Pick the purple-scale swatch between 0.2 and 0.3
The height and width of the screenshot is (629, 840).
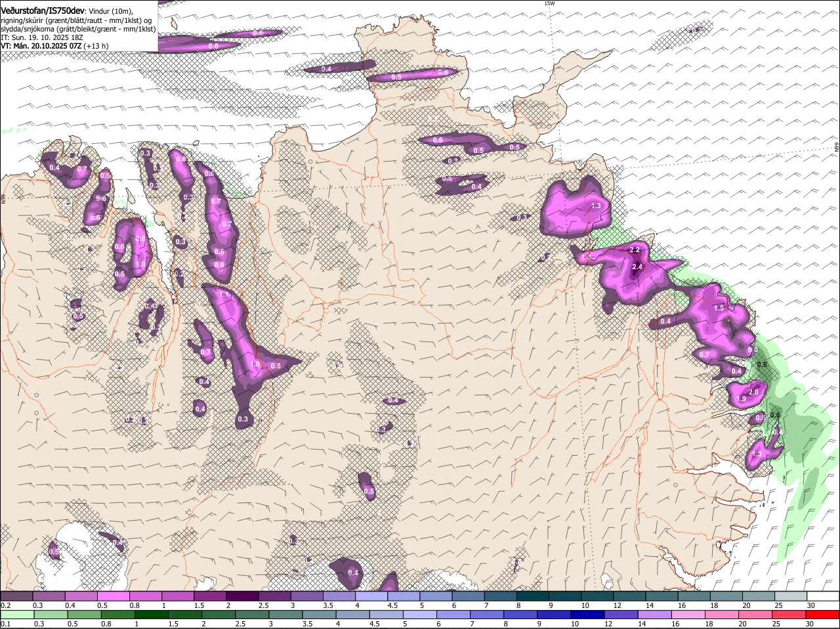[x=16, y=596]
